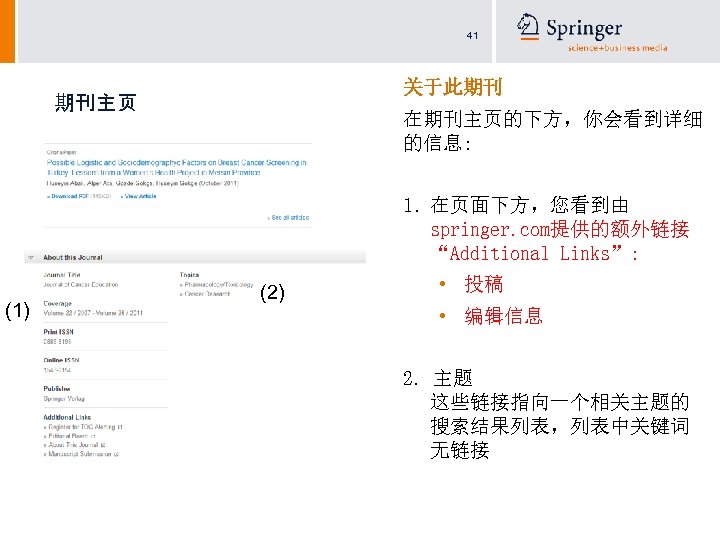The image size is (720, 540).
Task: Open the Manuscript Submission link
Action: (81, 454)
